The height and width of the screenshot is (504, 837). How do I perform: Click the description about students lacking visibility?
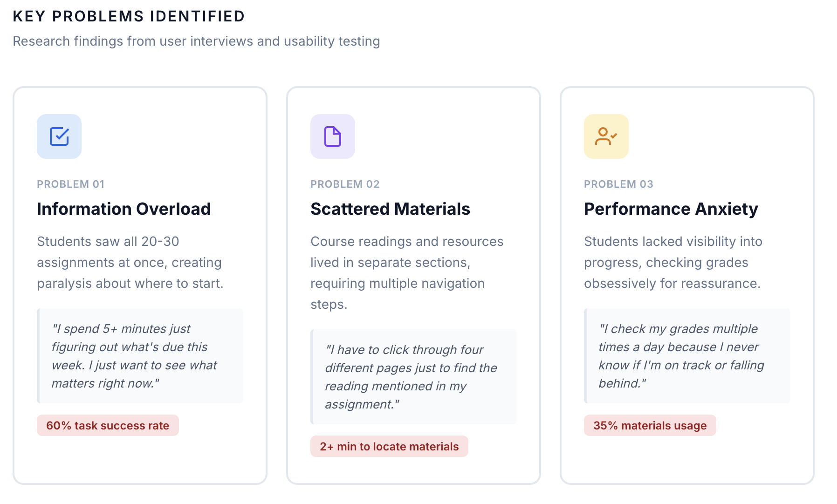click(673, 262)
